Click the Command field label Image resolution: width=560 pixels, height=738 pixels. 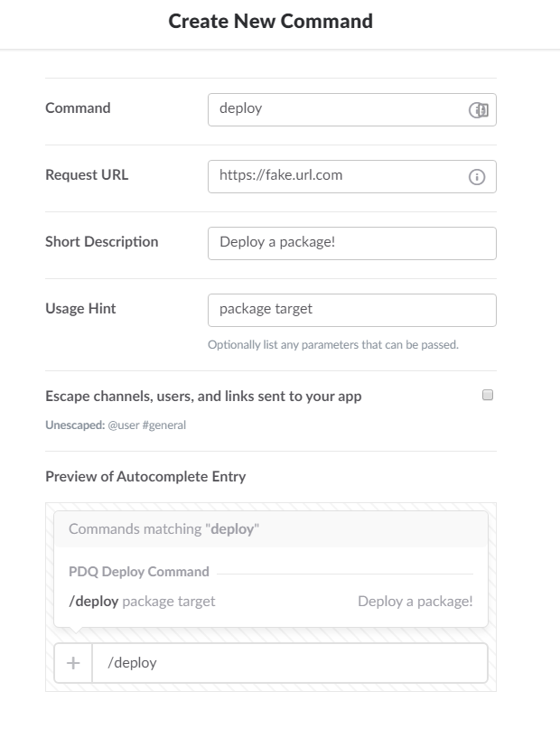[x=78, y=108]
